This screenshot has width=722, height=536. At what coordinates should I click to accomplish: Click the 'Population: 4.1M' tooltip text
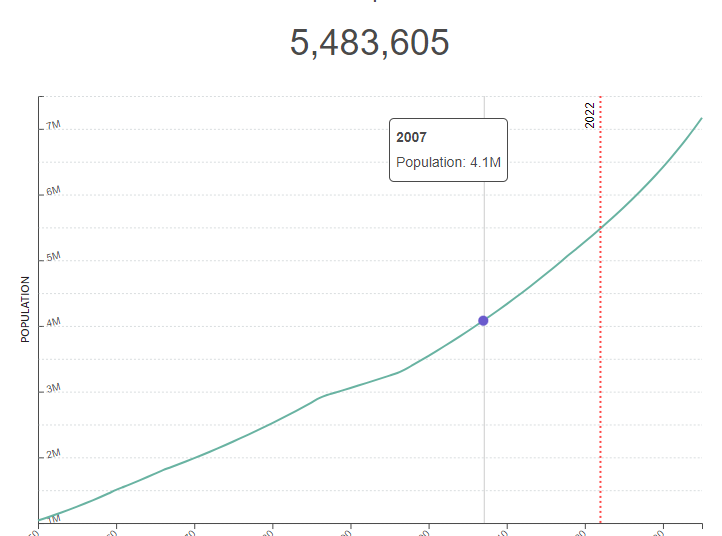(x=446, y=162)
